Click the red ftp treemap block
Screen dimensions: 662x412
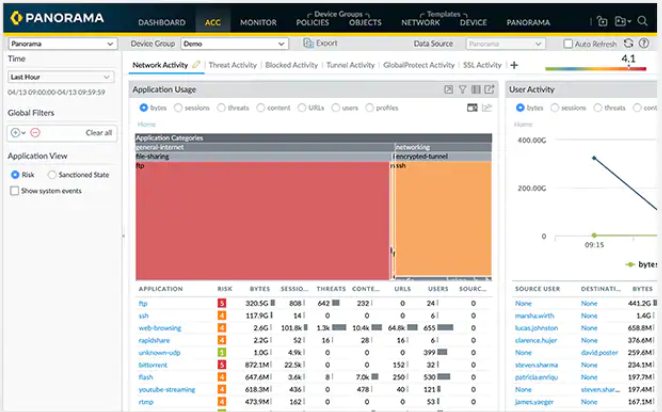263,220
